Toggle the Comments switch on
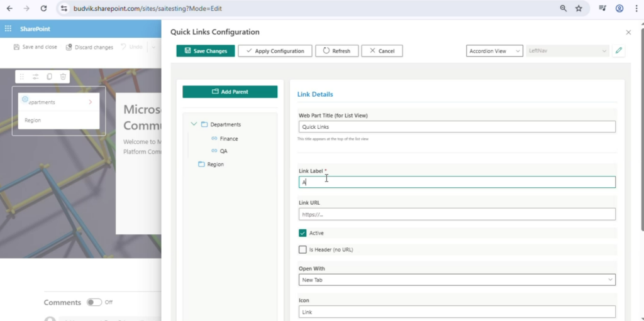Image resolution: width=644 pixels, height=321 pixels. click(94, 302)
